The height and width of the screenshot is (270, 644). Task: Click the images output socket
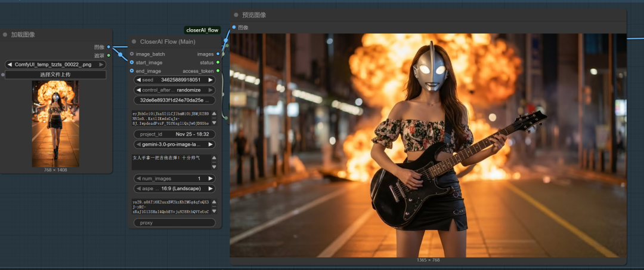coord(218,54)
